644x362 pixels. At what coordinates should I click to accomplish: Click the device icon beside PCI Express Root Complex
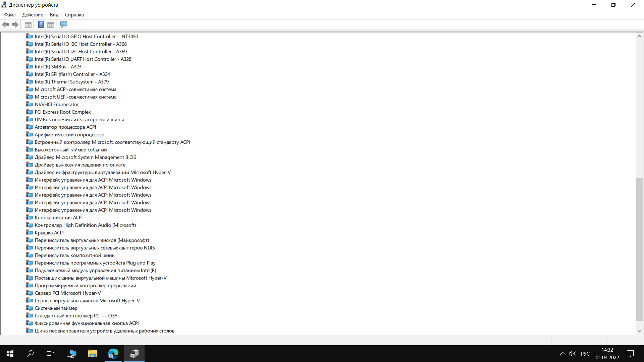30,112
